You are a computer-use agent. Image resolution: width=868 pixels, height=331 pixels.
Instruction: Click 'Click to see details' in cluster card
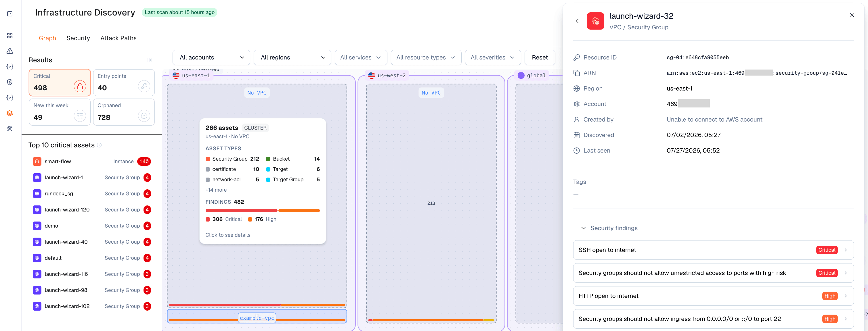coord(228,235)
